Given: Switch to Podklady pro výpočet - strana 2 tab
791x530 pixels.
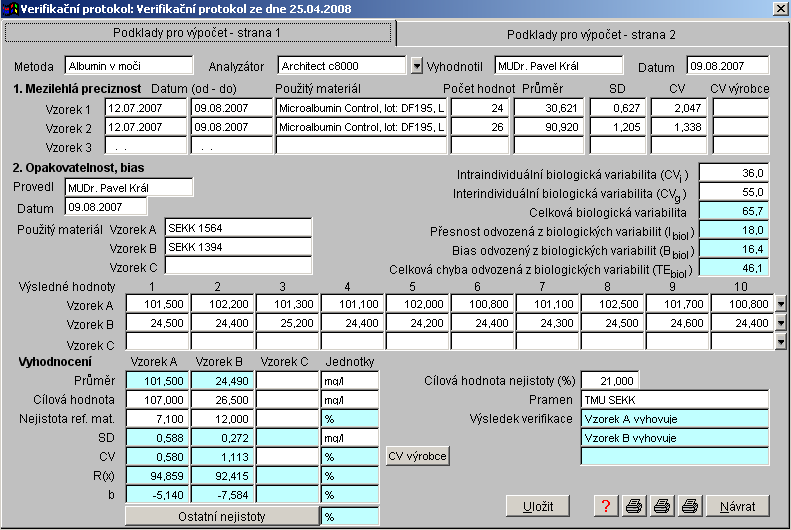Looking at the screenshot, I should click(591, 34).
